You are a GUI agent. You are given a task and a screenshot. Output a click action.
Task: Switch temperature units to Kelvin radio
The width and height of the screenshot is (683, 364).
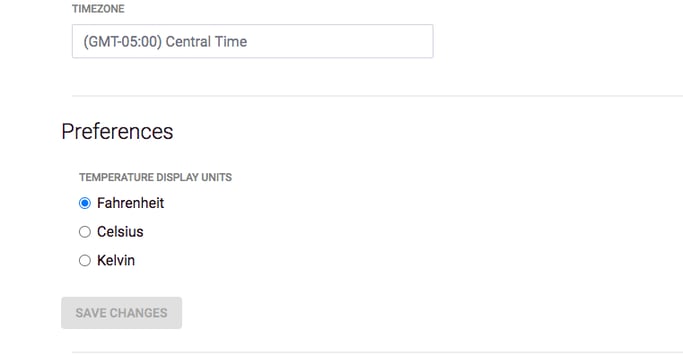[x=85, y=261]
